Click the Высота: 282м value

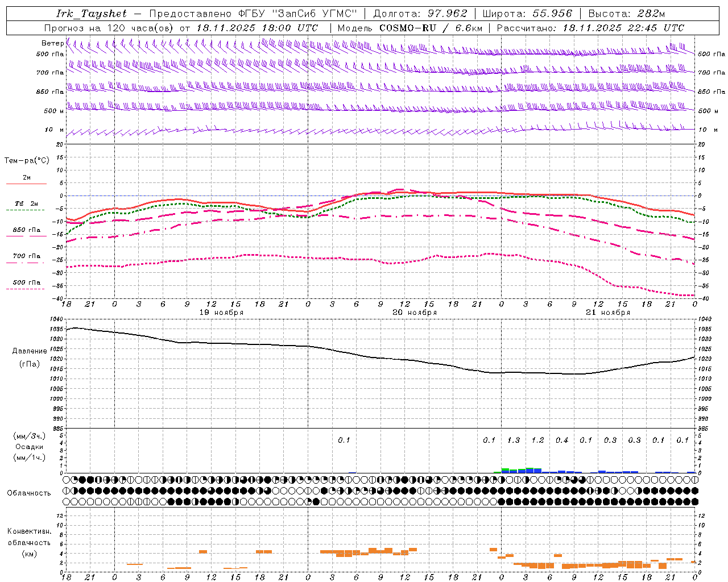tap(626, 14)
